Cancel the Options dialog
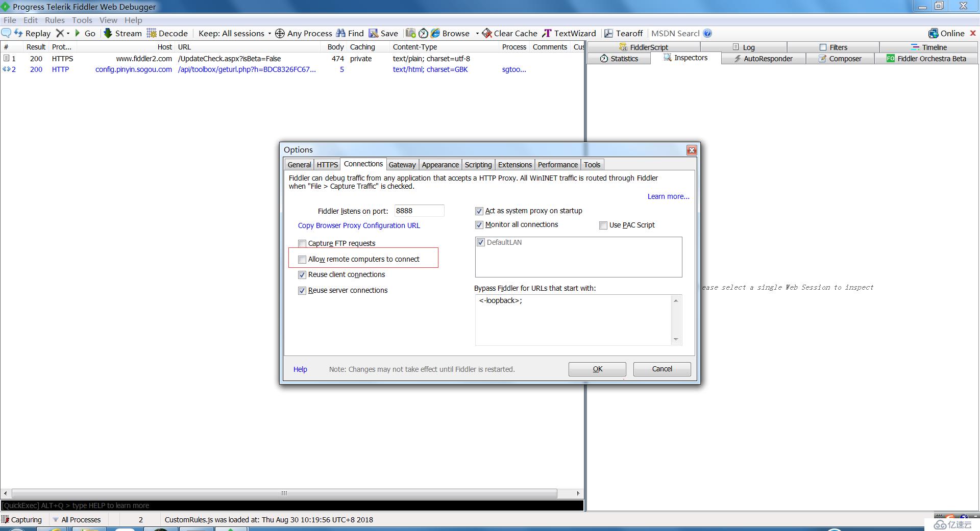Viewport: 980px width, 531px height. click(662, 369)
